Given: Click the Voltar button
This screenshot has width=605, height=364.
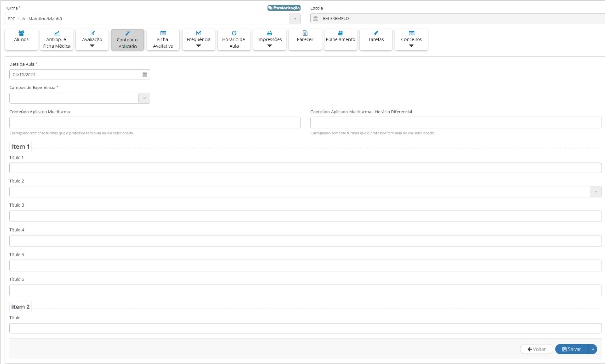Looking at the screenshot, I should (537, 349).
